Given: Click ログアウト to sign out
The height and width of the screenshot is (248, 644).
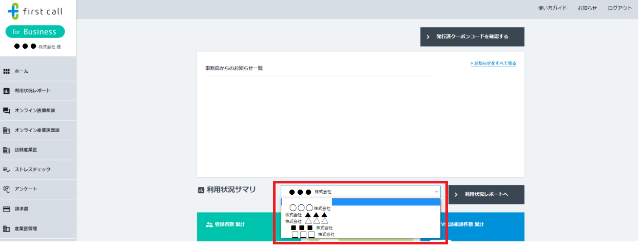Looking at the screenshot, I should coord(620,8).
